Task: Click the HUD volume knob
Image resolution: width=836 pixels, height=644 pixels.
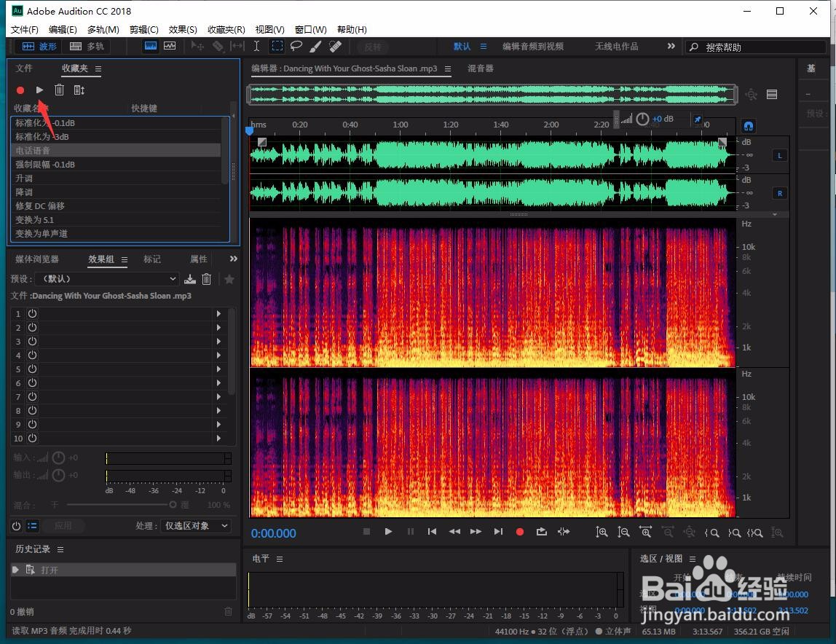Action: [642, 119]
